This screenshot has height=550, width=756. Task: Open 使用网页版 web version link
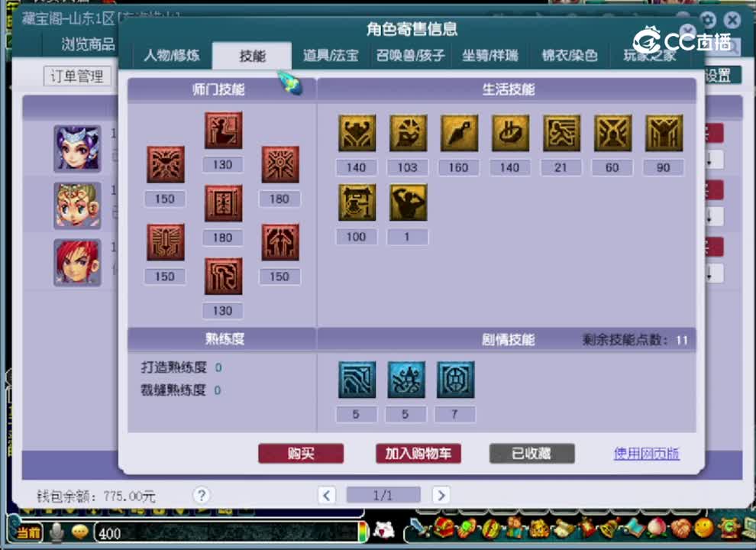647,453
